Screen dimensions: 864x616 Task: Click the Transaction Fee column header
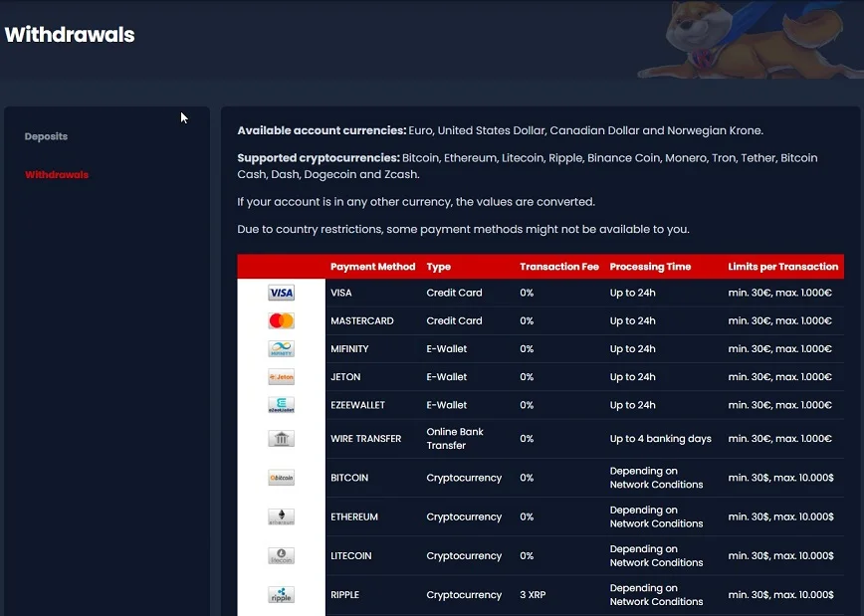[559, 267]
